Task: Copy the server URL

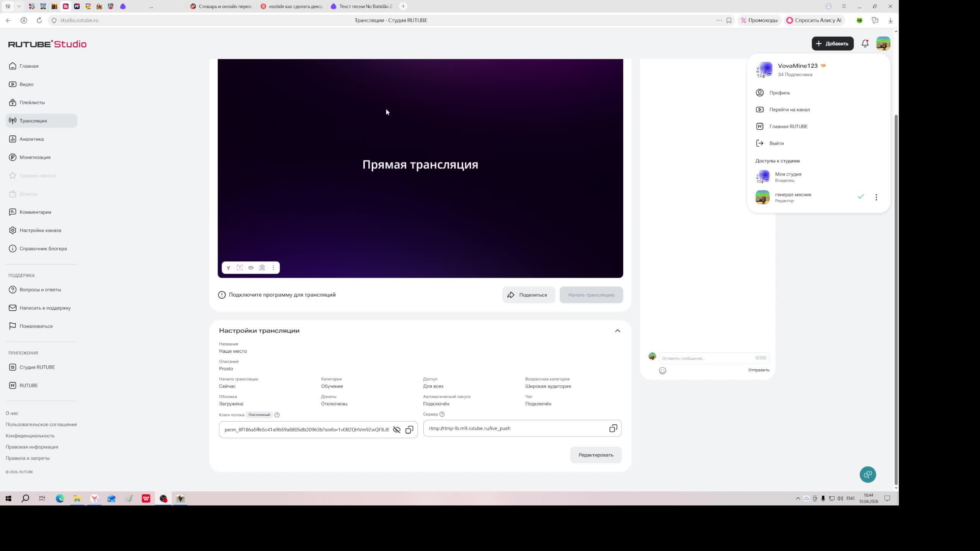Action: [613, 429]
